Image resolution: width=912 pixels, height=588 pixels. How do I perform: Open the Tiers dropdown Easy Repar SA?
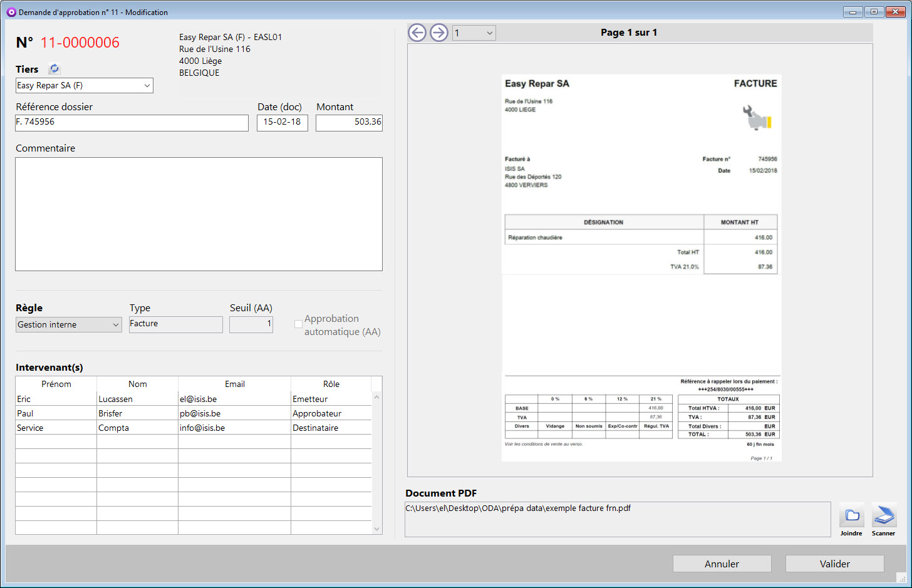click(x=84, y=86)
